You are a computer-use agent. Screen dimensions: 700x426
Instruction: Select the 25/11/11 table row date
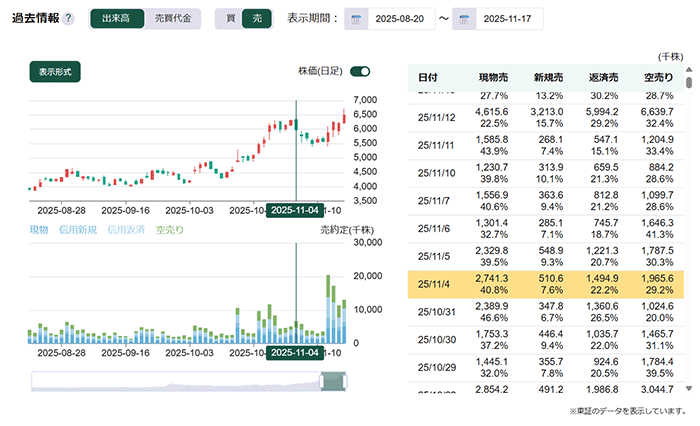pyautogui.click(x=436, y=146)
